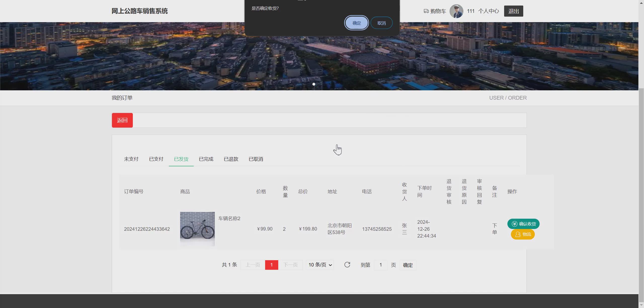Expand the 10 条/页 page size dropdown
This screenshot has height=308, width=644.
click(320, 265)
